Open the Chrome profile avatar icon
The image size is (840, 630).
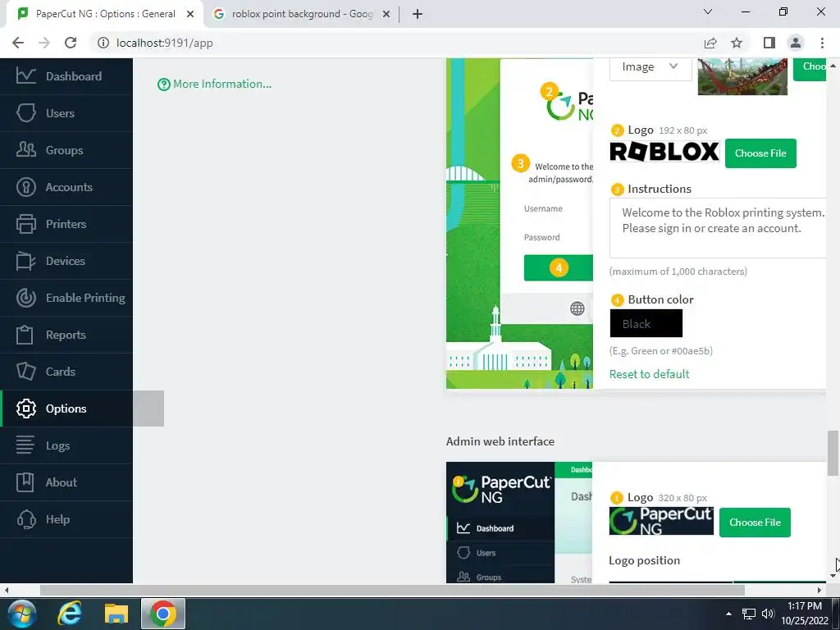pos(796,43)
